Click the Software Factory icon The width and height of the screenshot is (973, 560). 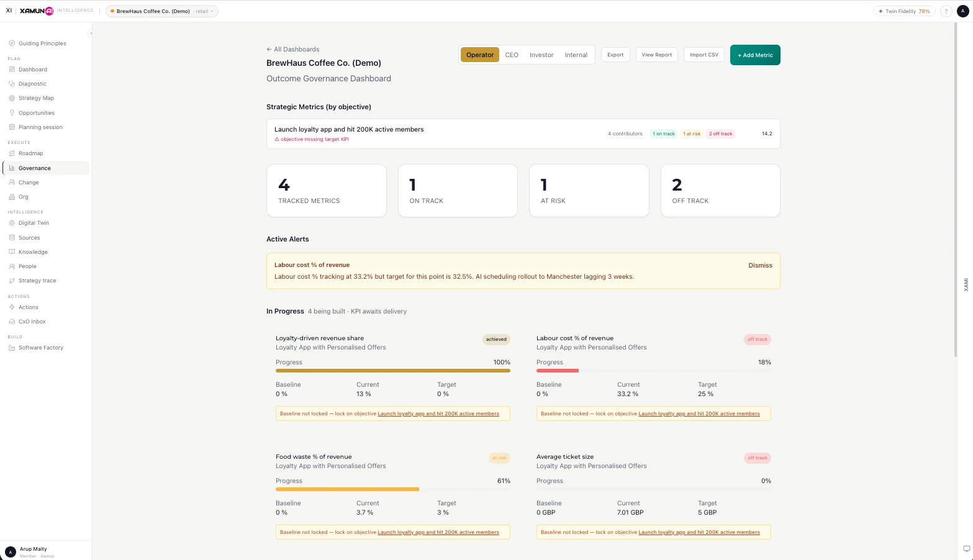(x=11, y=347)
